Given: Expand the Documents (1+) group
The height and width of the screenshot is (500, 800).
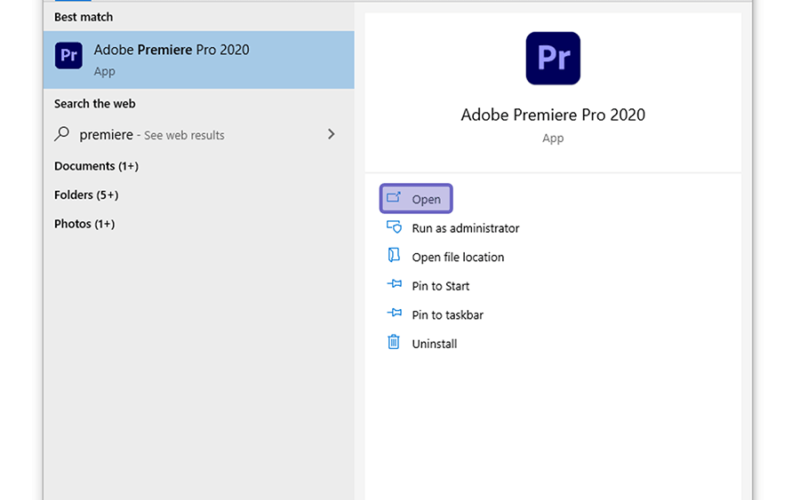Looking at the screenshot, I should (x=96, y=166).
